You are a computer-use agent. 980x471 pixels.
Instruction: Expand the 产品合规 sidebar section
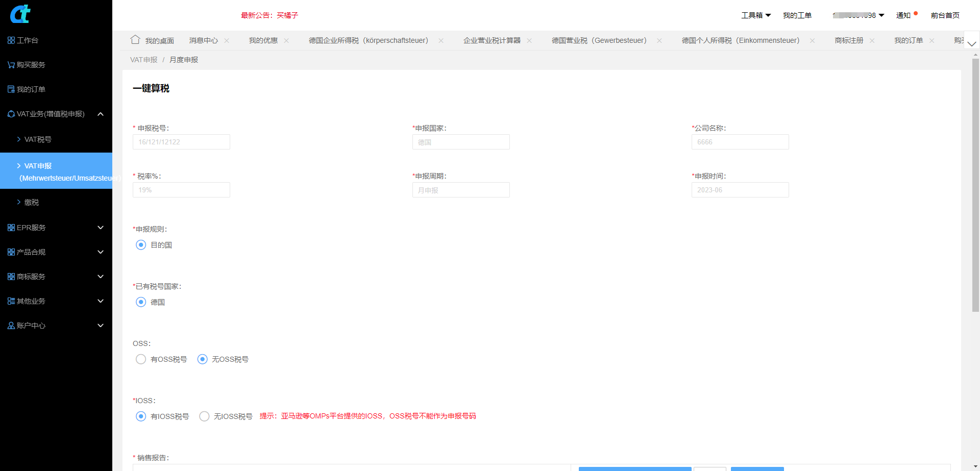(56, 252)
